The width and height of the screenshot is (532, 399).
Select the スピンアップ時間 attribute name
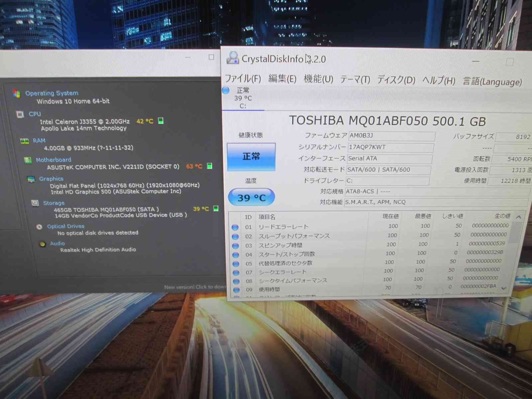click(281, 245)
